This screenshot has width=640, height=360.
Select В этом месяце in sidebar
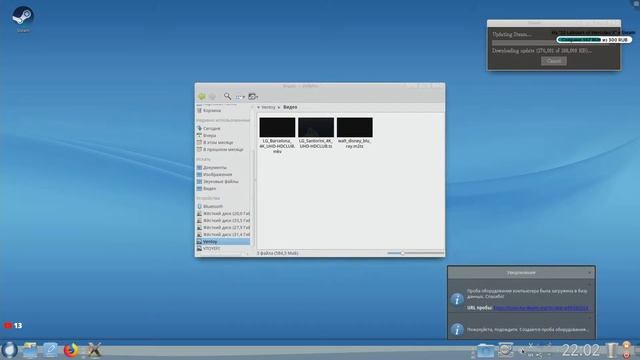[223, 142]
